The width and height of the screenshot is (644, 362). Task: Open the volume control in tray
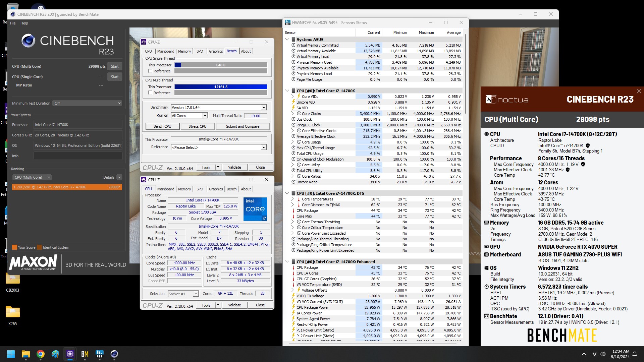click(x=603, y=354)
